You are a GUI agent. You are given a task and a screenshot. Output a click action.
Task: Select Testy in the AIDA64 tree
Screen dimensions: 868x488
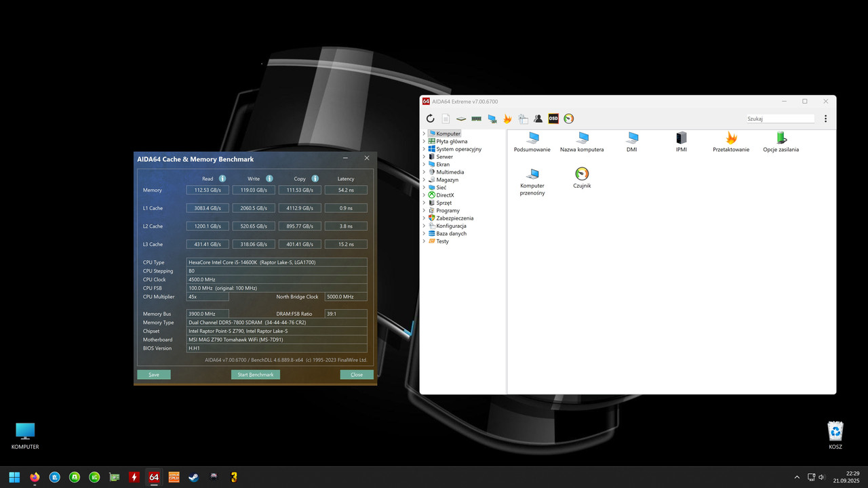tap(442, 241)
